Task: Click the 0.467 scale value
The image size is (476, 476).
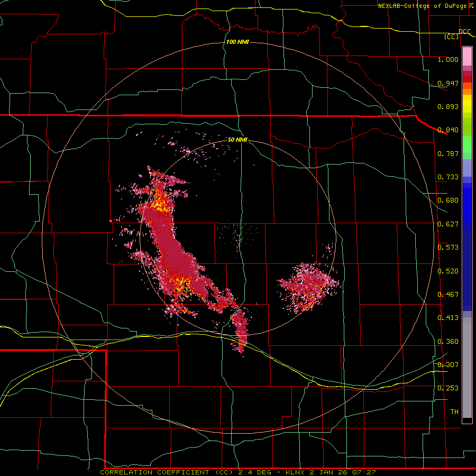Action: pyautogui.click(x=448, y=295)
